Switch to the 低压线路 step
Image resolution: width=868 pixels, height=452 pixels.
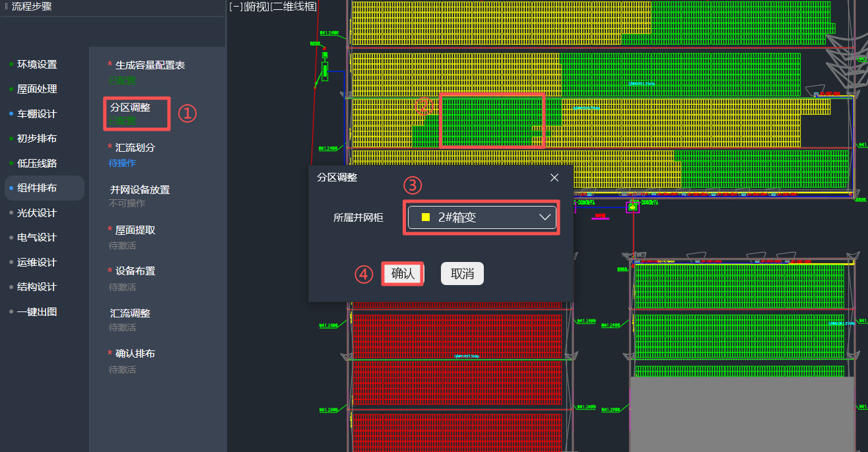pyautogui.click(x=37, y=164)
